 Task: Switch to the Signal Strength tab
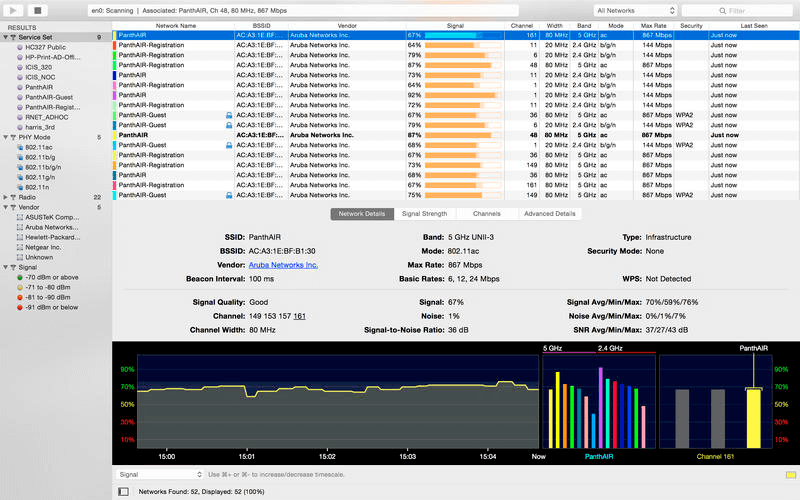point(424,213)
